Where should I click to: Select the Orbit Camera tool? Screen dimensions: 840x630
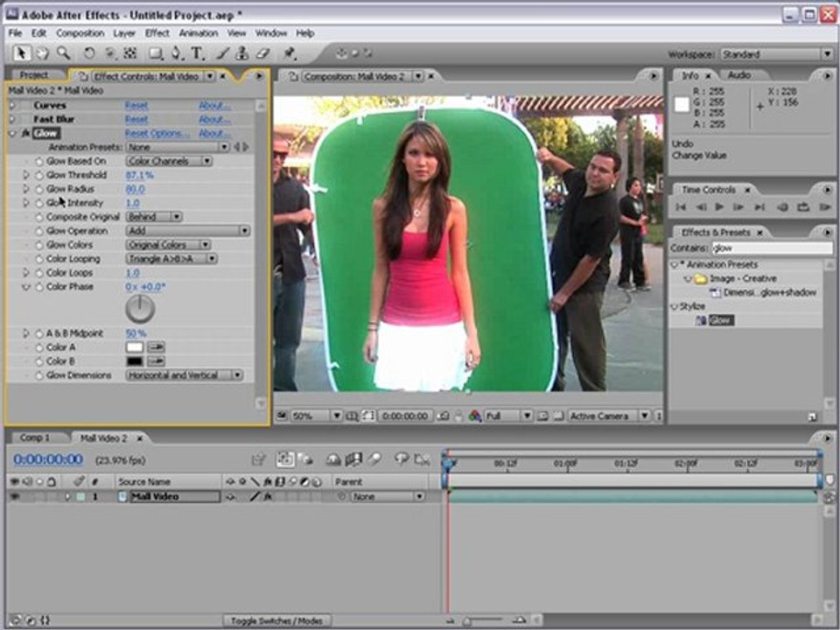[x=110, y=53]
